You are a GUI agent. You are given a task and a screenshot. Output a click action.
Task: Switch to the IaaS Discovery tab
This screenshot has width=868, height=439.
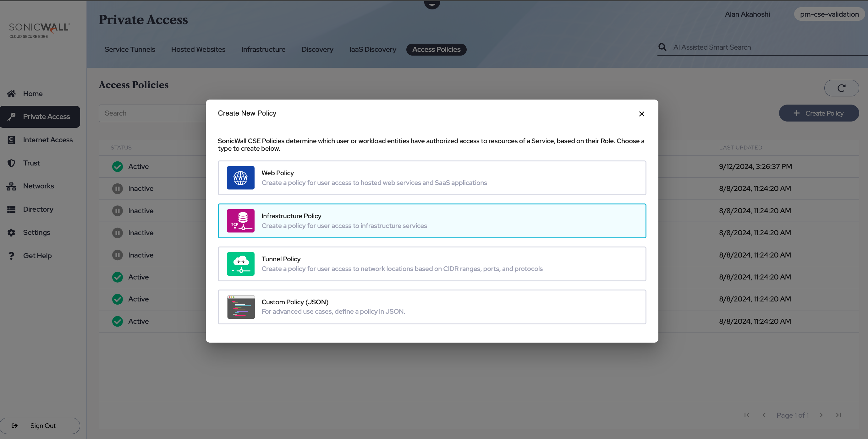click(372, 50)
